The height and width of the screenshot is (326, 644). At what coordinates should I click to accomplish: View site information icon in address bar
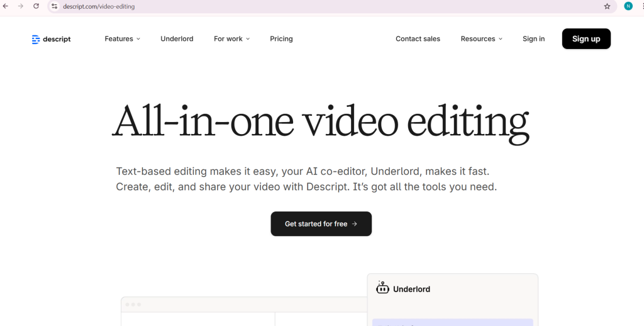55,6
